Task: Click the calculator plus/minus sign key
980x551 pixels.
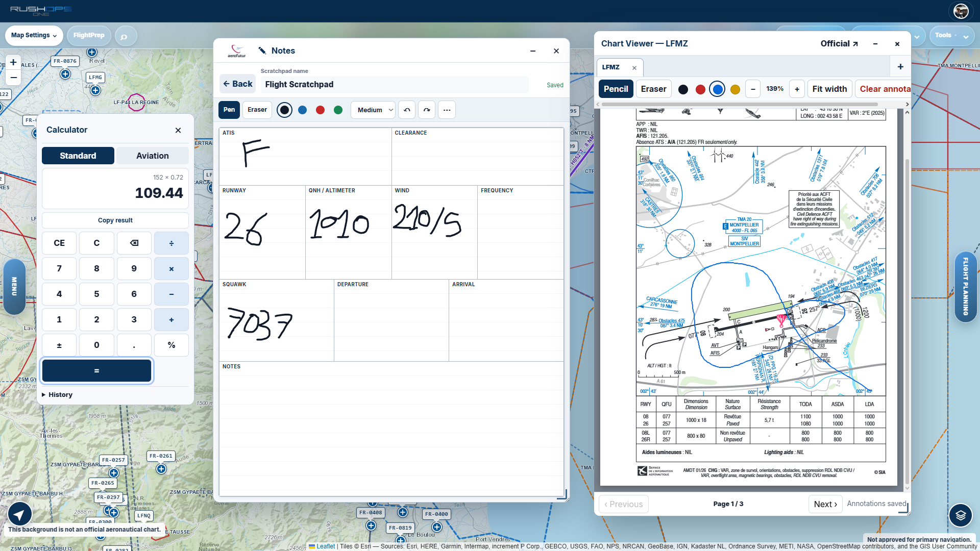Action: (x=59, y=345)
